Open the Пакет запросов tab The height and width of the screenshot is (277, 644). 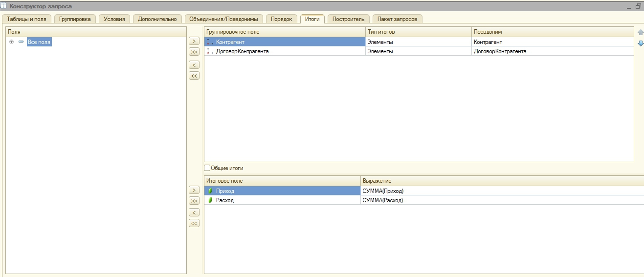pos(398,19)
